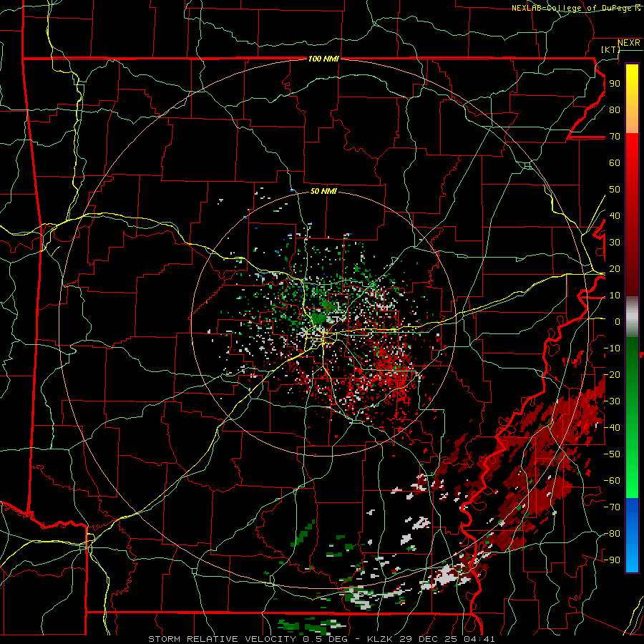Pick the blue segment of the color bar
Image resolution: width=644 pixels, height=644 pixels.
point(632,535)
